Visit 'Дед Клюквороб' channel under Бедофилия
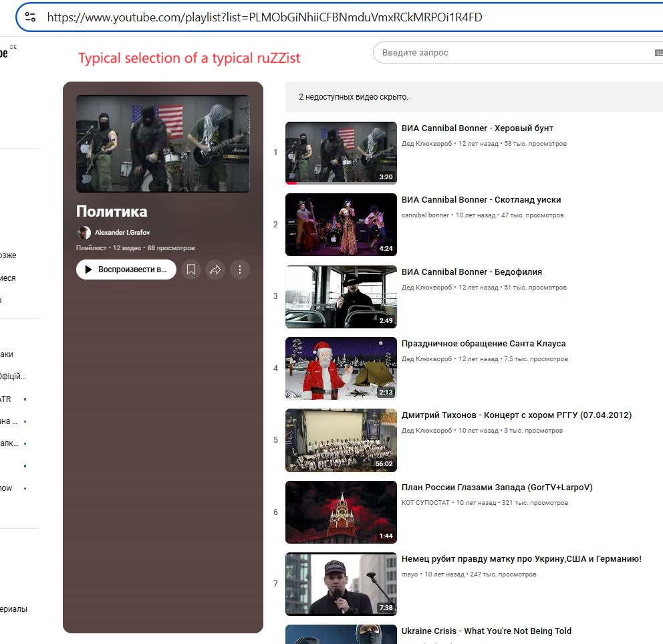The height and width of the screenshot is (644, 663). (426, 288)
